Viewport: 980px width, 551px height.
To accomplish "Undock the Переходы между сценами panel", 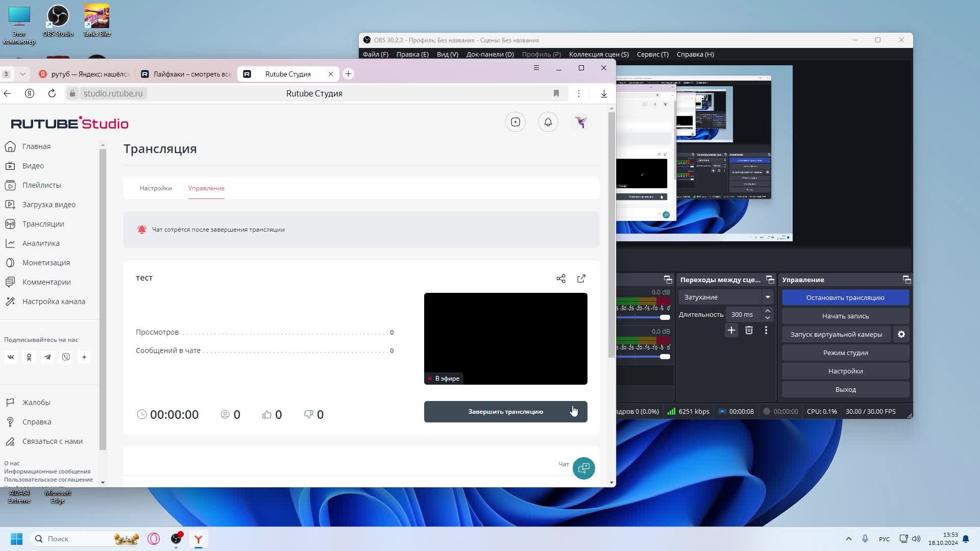I will pos(770,280).
